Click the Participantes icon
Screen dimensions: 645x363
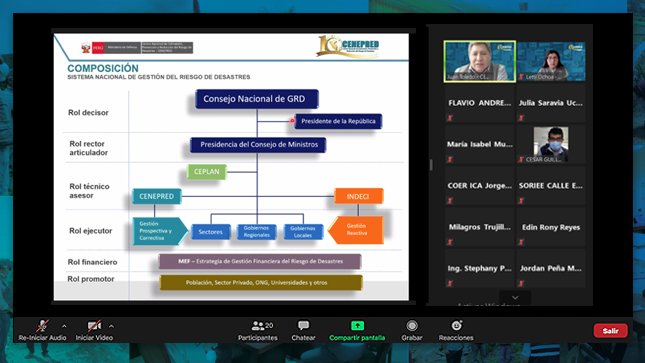258,326
